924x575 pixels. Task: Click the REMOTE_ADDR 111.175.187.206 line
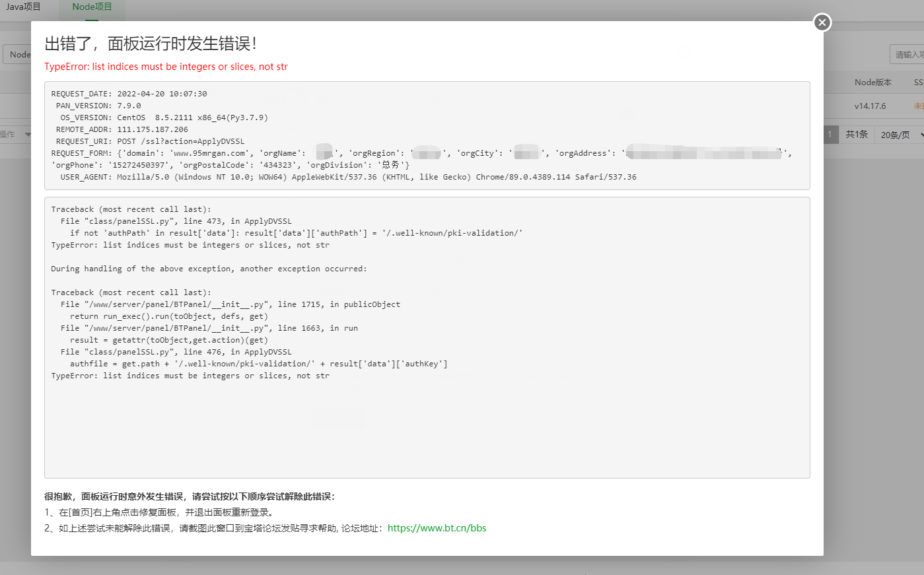[x=122, y=129]
